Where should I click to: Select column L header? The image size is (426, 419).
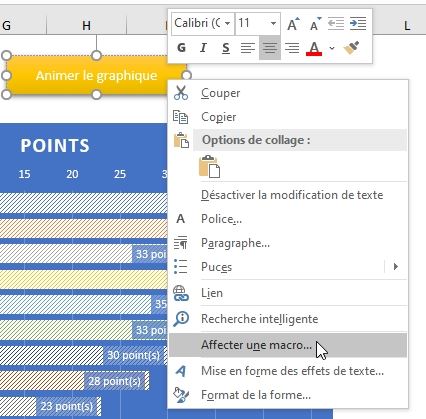tap(407, 26)
